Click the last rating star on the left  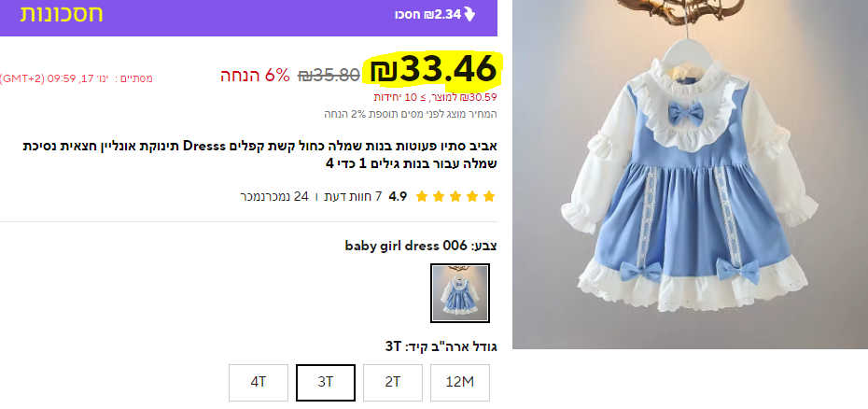point(422,196)
